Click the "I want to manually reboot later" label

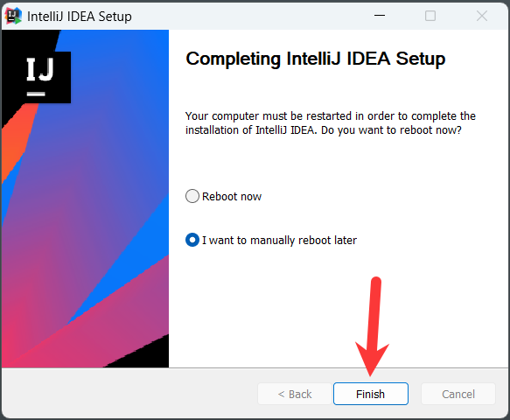pyautogui.click(x=279, y=241)
